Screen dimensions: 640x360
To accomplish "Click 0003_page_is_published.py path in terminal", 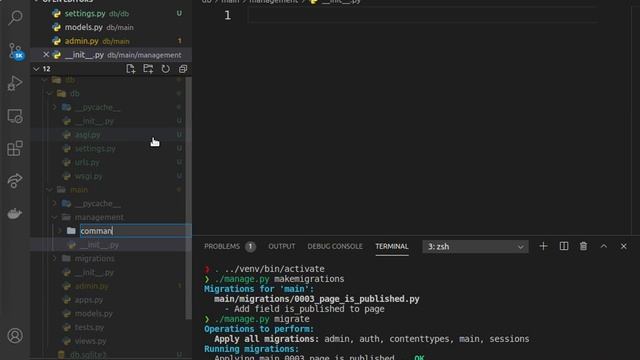I will 317,299.
